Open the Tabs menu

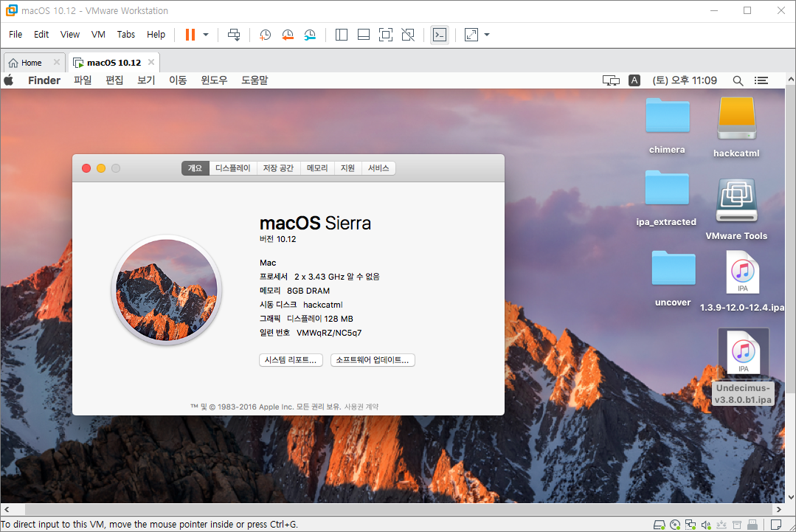126,34
